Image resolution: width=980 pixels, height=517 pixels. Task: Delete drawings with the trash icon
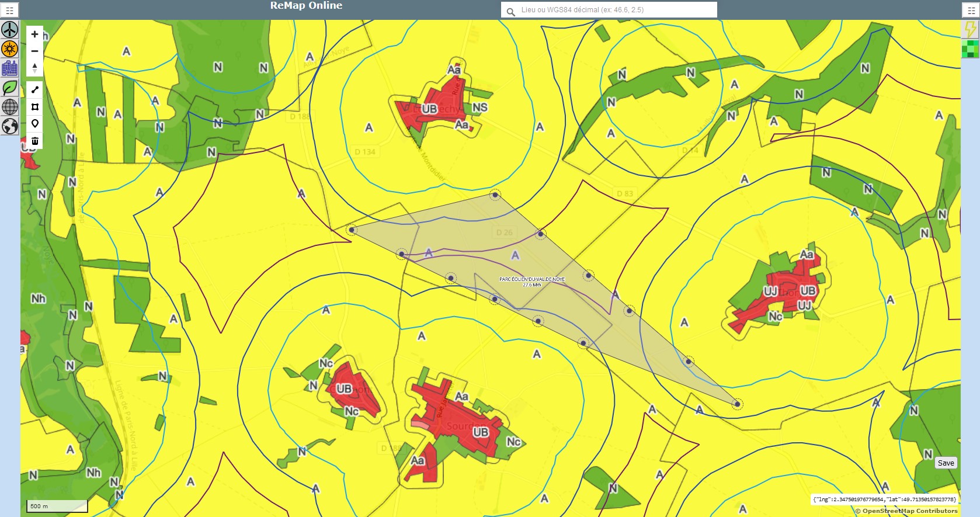pyautogui.click(x=34, y=141)
